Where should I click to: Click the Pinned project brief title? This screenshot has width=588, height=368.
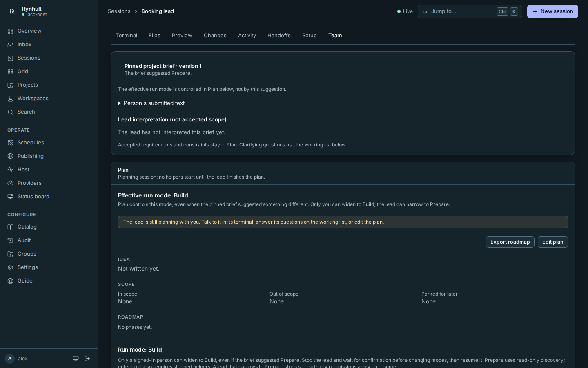coord(163,66)
